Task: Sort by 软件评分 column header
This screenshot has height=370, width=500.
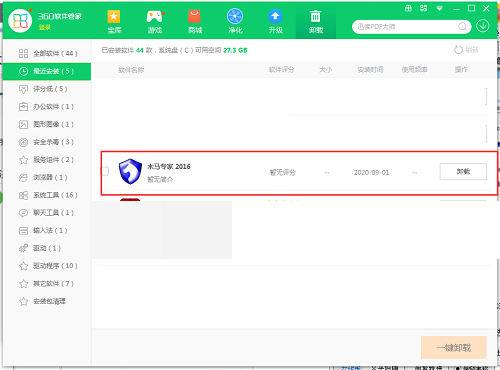Action: click(x=282, y=70)
